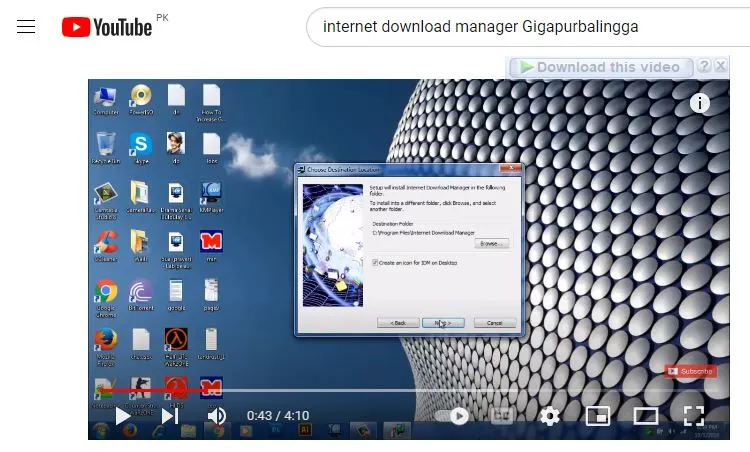Toggle subtitles/closed captions
750x452 pixels.
(x=502, y=416)
